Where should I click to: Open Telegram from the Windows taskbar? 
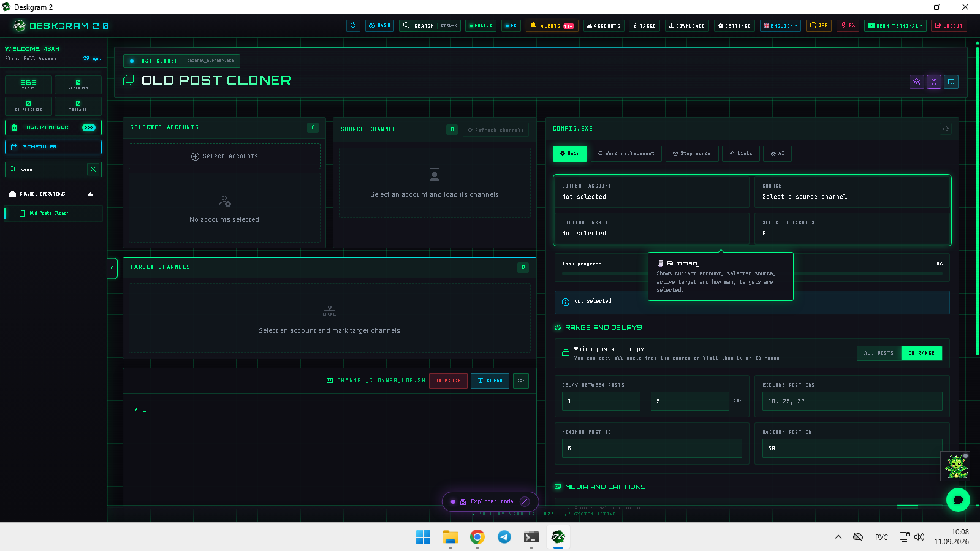504,537
